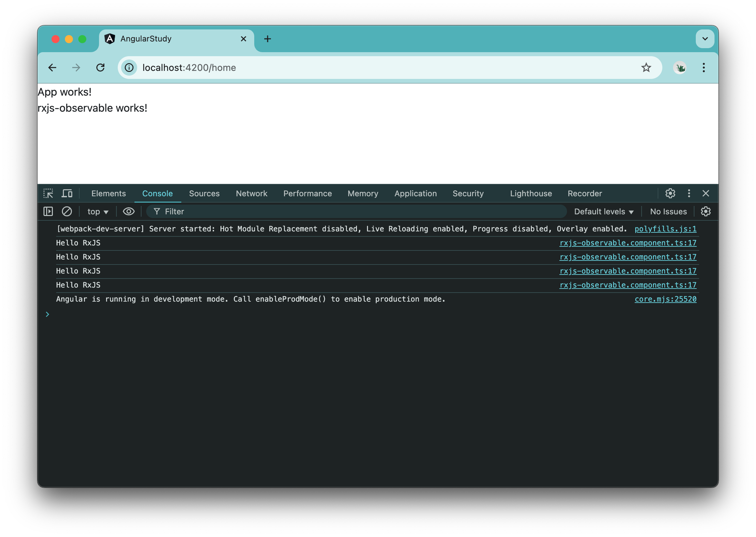Screen dimensions: 756x537
Task: Open the core.mjs:25520 link
Action: tap(665, 299)
